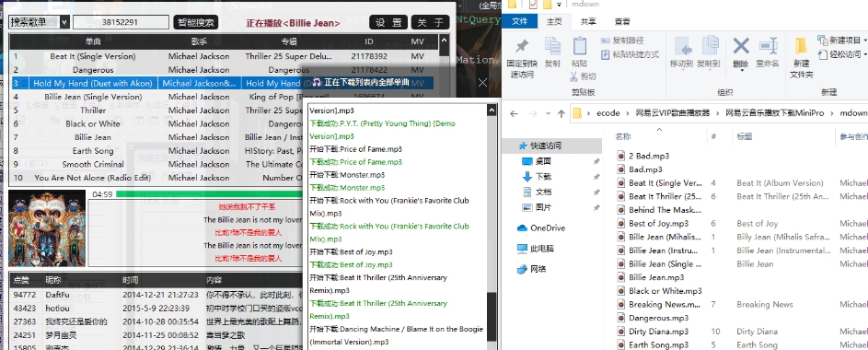868x350 pixels.
Task: Open the recent locations dropdown arrow
Action: point(548,113)
